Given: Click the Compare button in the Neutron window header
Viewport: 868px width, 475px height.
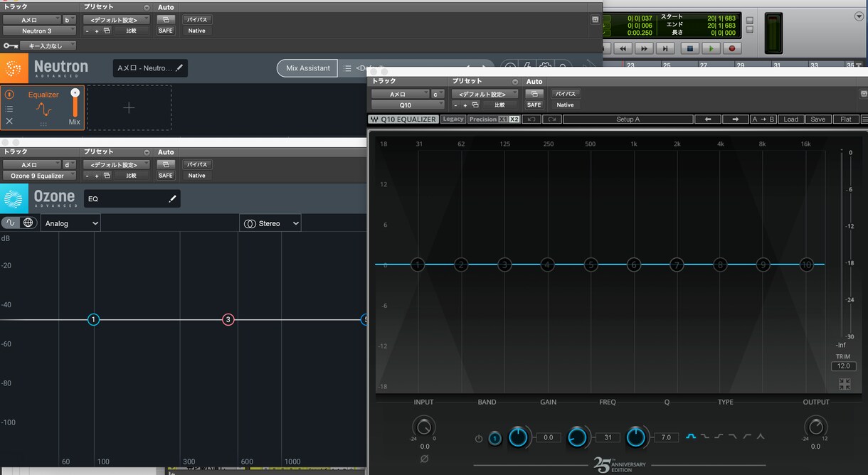Looking at the screenshot, I should click(132, 31).
